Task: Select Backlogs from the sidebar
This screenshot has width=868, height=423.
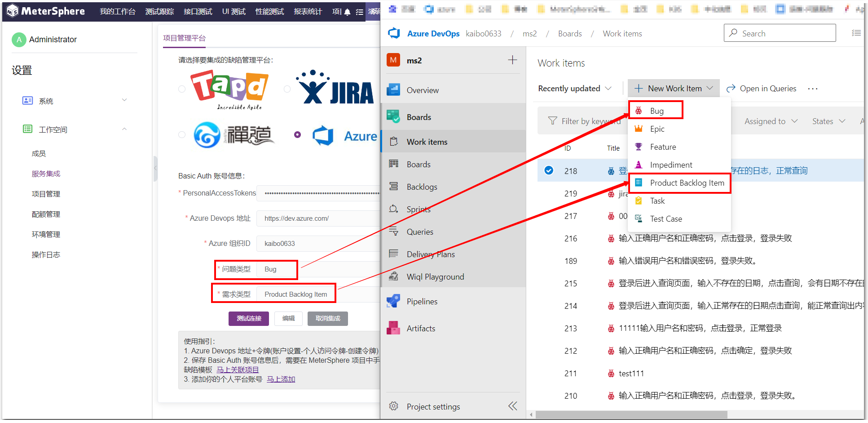Action: click(421, 187)
